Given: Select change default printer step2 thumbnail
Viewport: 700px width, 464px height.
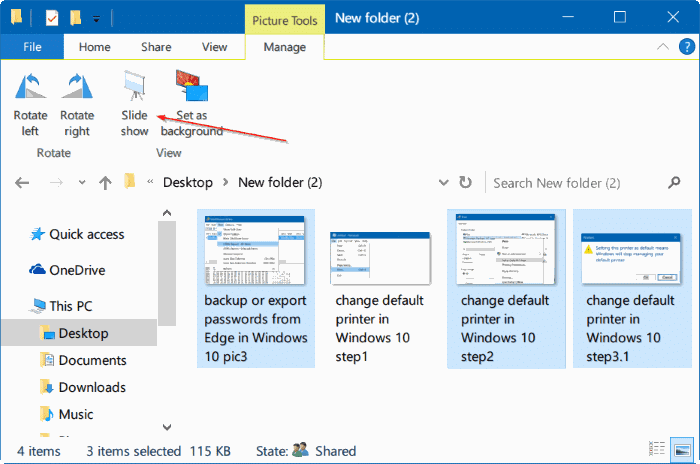Looking at the screenshot, I should pyautogui.click(x=506, y=249).
